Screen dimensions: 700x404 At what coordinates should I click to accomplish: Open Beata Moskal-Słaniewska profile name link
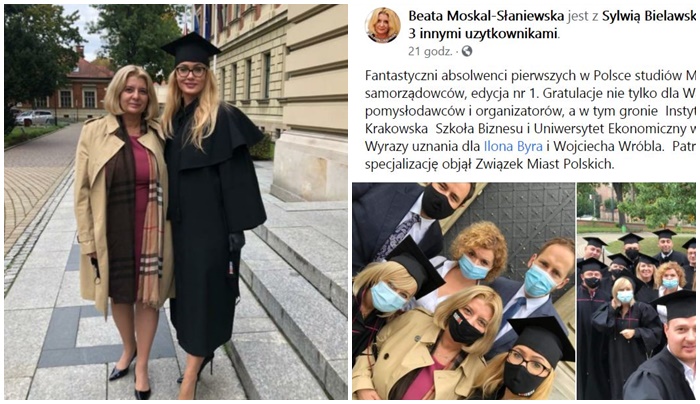pos(486,17)
